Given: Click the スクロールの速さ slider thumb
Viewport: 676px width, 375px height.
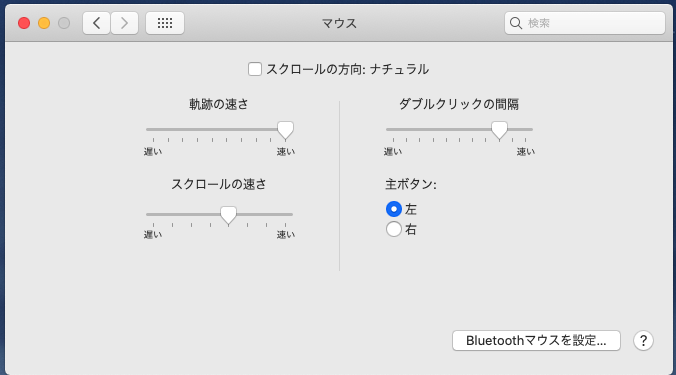Looking at the screenshot, I should [228, 215].
